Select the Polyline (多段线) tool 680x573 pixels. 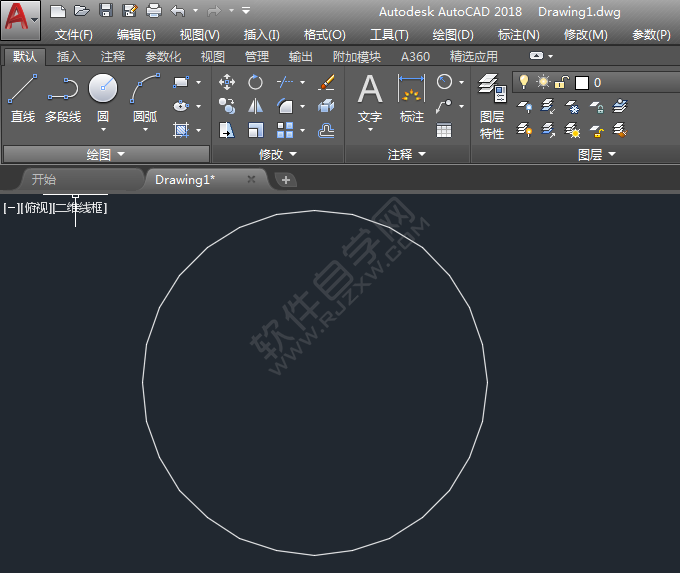(x=63, y=99)
